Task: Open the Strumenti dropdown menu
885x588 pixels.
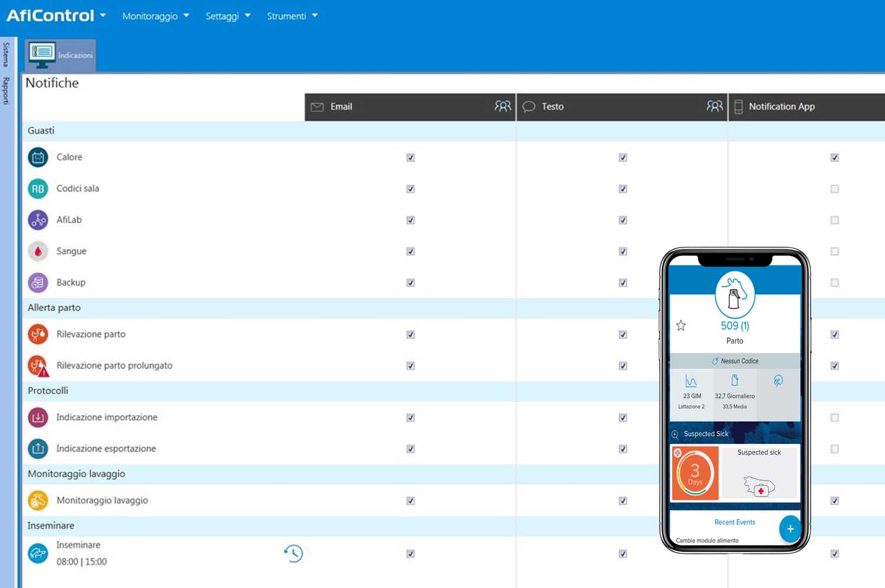Action: click(292, 16)
